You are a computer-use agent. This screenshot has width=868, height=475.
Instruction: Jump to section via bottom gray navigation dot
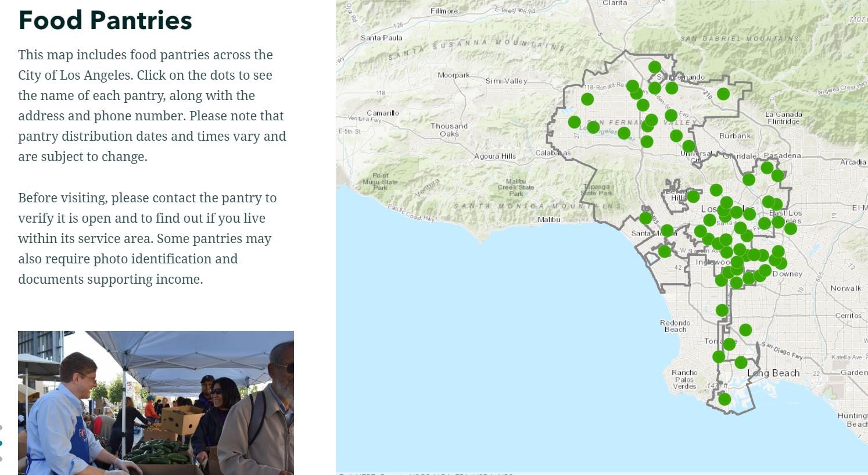coord(1,459)
